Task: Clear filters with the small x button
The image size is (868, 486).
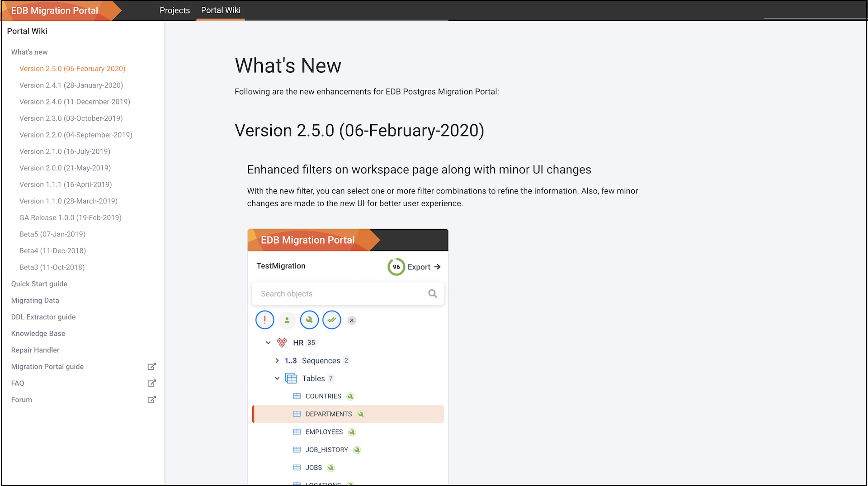Action: [x=352, y=321]
